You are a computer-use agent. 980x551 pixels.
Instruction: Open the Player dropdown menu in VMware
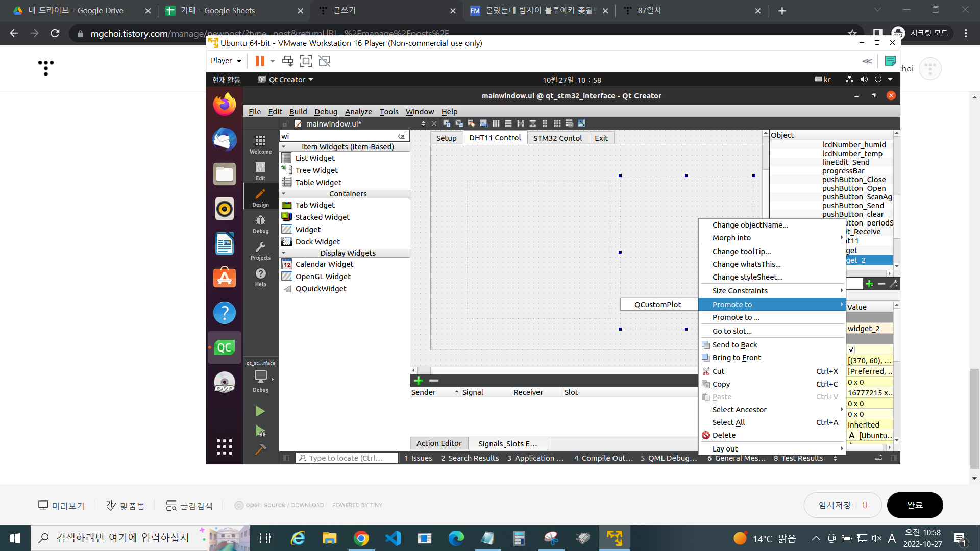coord(226,61)
